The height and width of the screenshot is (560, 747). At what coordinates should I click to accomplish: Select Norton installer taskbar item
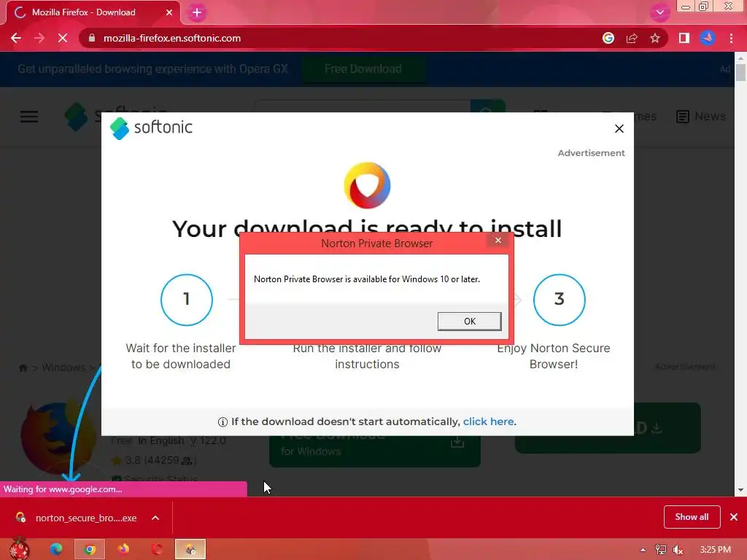click(190, 549)
